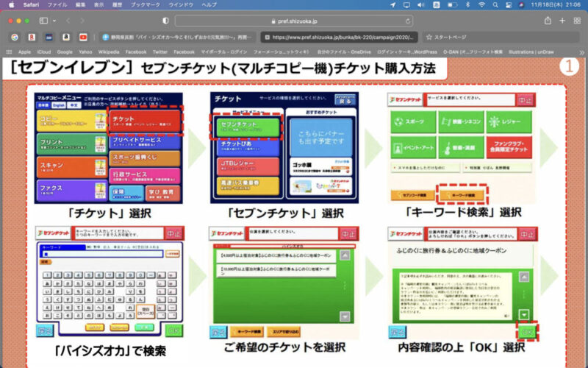This screenshot has width=588, height=368.
Task: Open Control Center icon
Action: pos(509,5)
